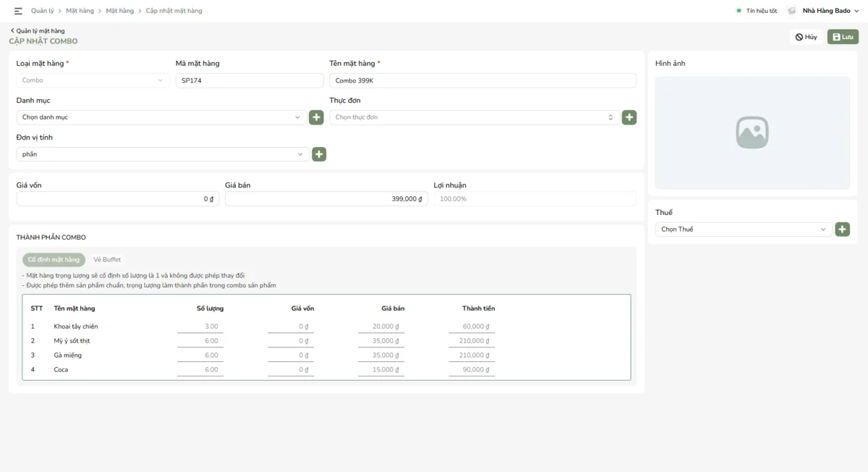This screenshot has width=868, height=472.
Task: Click the Giá vốn input field
Action: click(x=118, y=199)
